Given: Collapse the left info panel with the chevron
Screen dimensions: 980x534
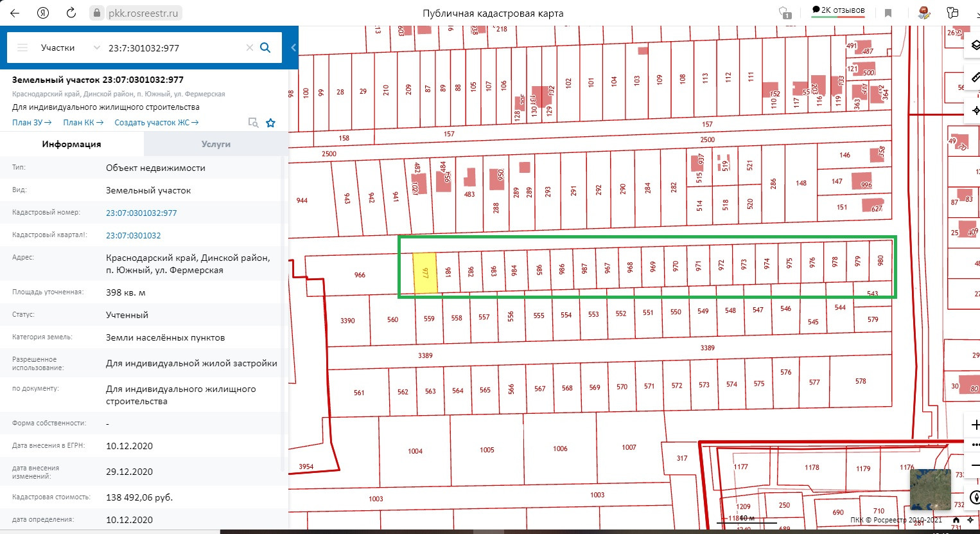Looking at the screenshot, I should 293,48.
